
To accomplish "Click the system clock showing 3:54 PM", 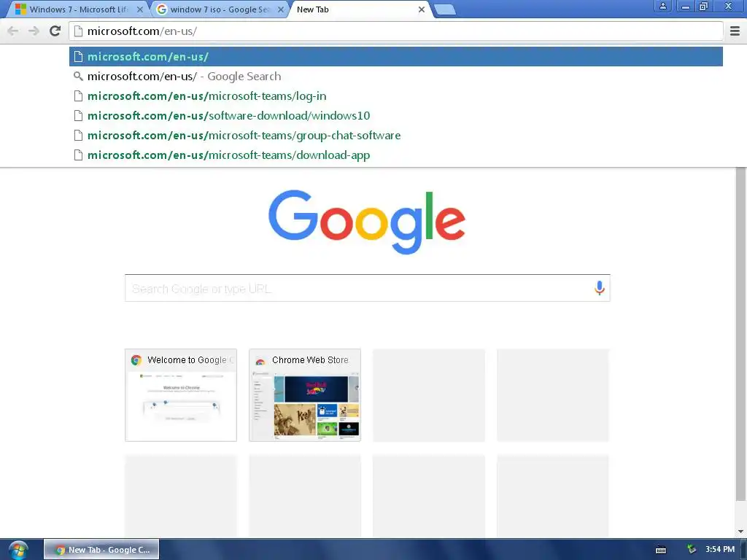I will [720, 550].
